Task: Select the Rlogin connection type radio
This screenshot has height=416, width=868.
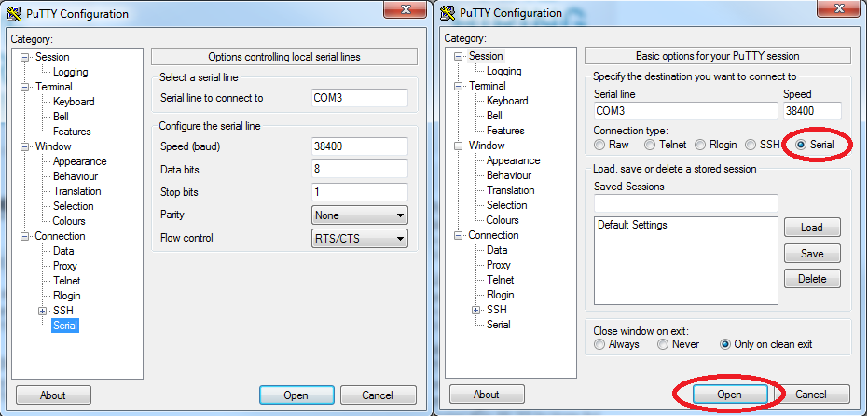Action: (700, 145)
